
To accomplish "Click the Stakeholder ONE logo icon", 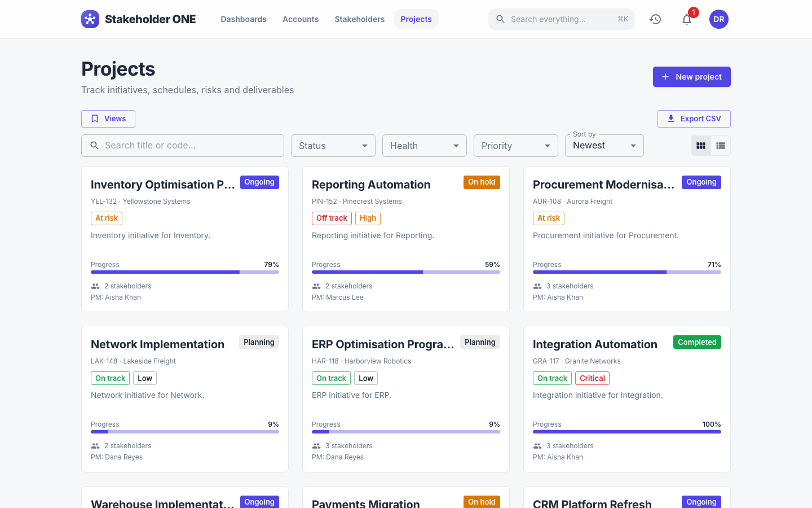I will click(90, 19).
